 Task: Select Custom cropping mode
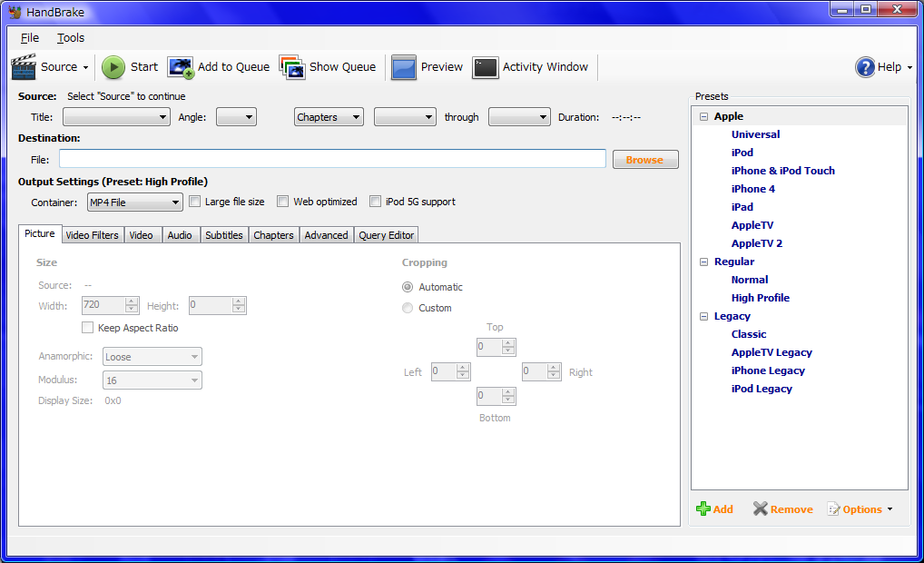[x=408, y=307]
